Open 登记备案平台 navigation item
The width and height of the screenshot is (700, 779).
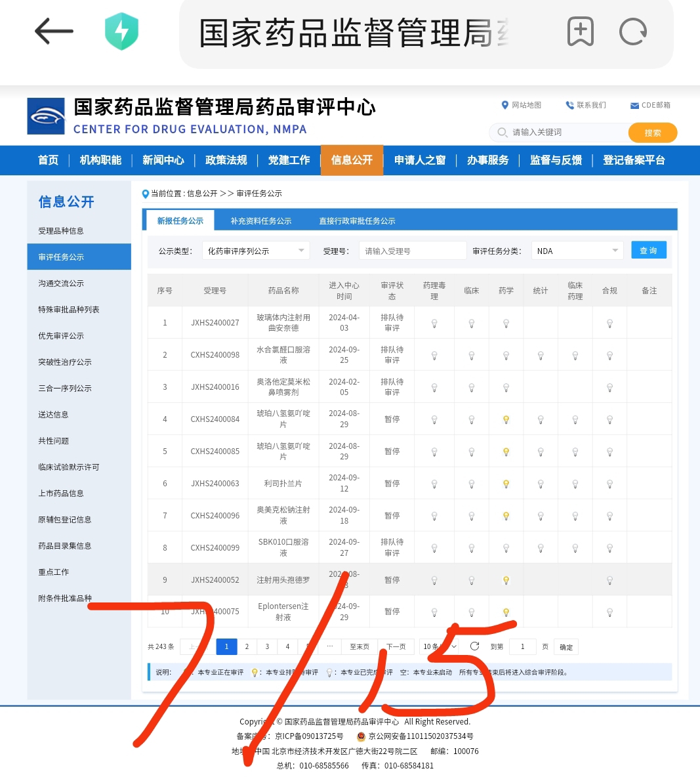pyautogui.click(x=634, y=160)
